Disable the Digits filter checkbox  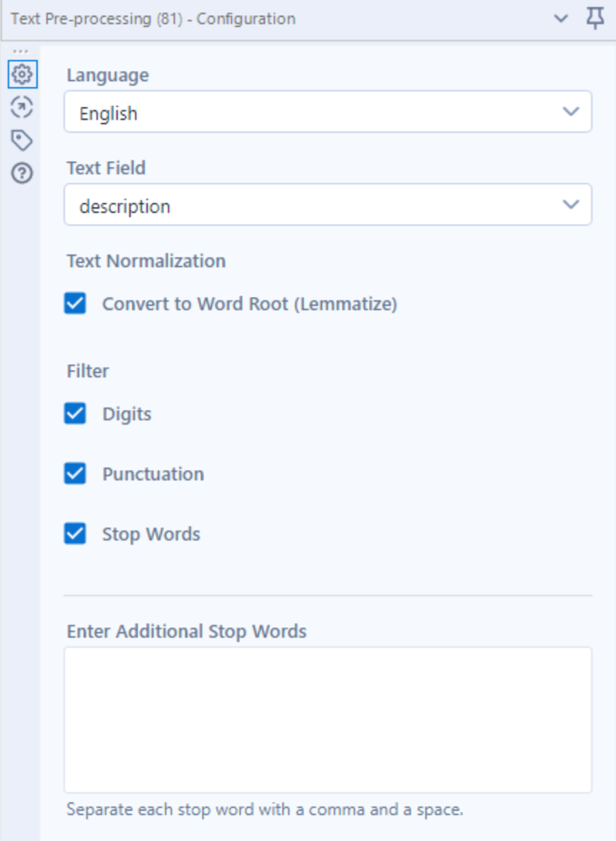coord(76,413)
